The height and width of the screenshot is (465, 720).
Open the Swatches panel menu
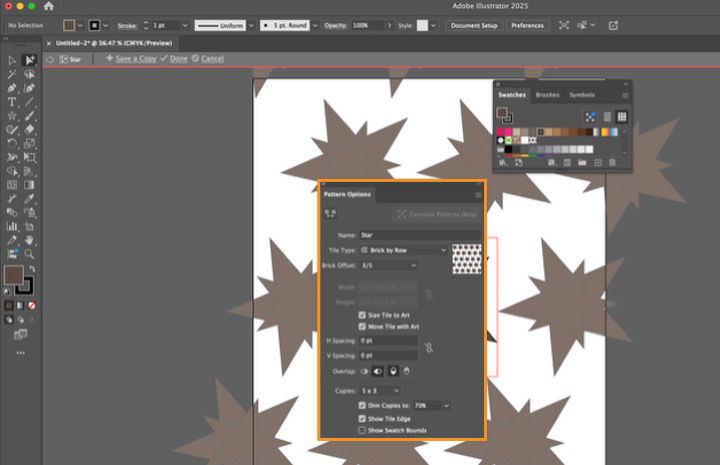click(625, 95)
